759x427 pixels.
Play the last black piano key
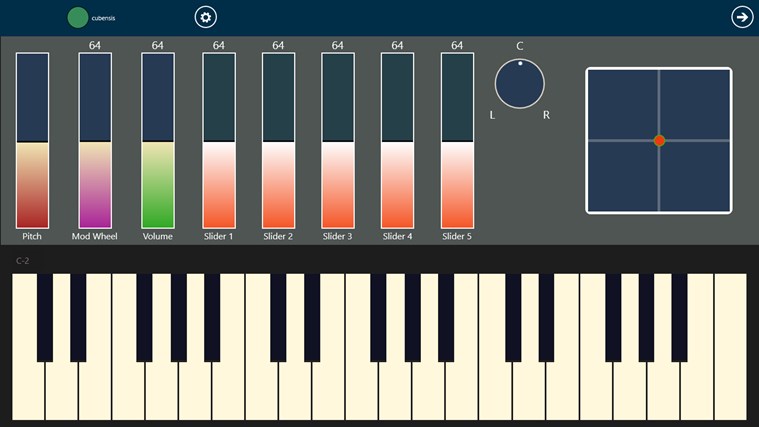coord(679,318)
